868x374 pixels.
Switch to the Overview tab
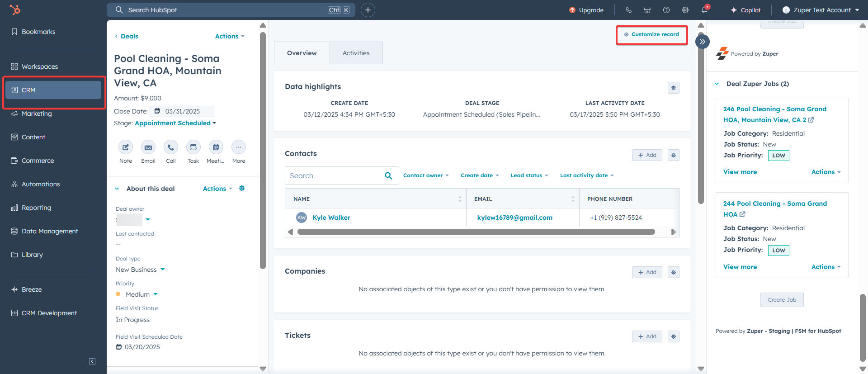click(x=302, y=53)
